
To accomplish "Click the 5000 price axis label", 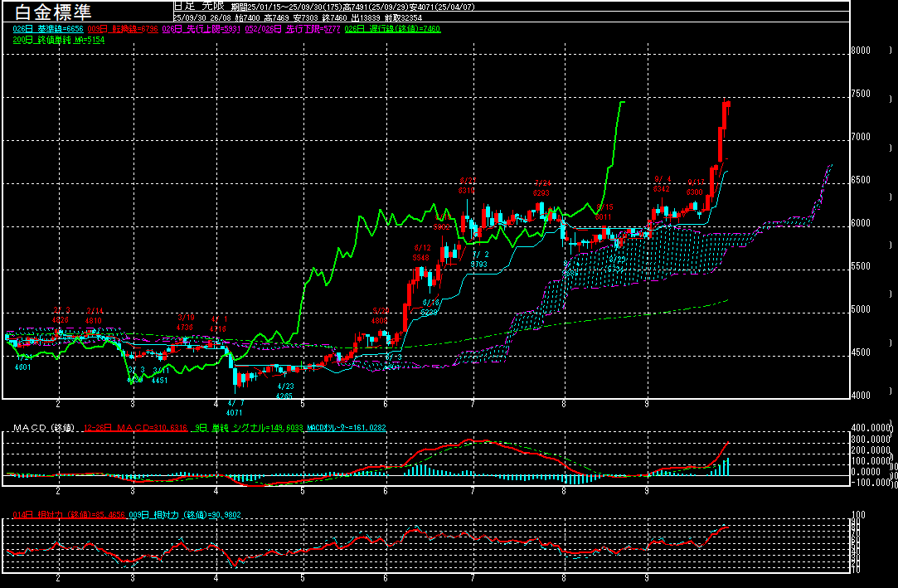I will (x=861, y=309).
